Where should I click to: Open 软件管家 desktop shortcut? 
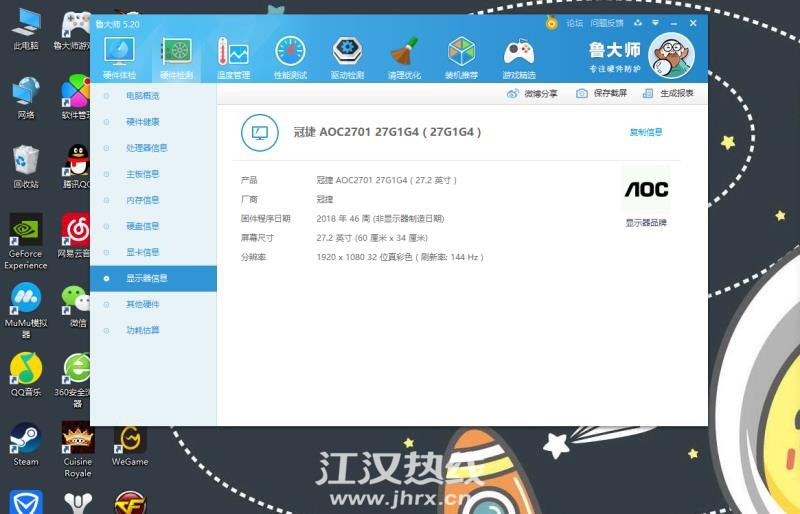click(76, 97)
